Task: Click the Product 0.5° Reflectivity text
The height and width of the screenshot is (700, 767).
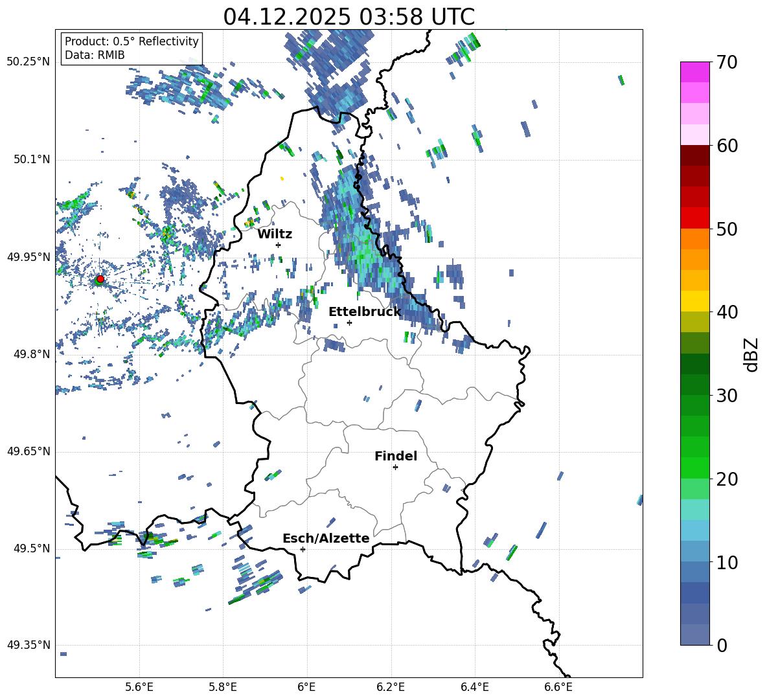Action: tap(132, 41)
